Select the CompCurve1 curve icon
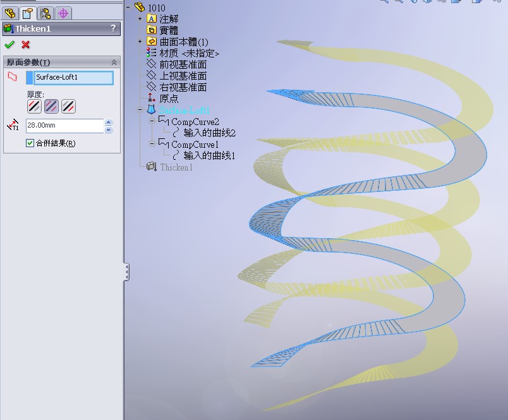508x420 pixels. [x=164, y=143]
